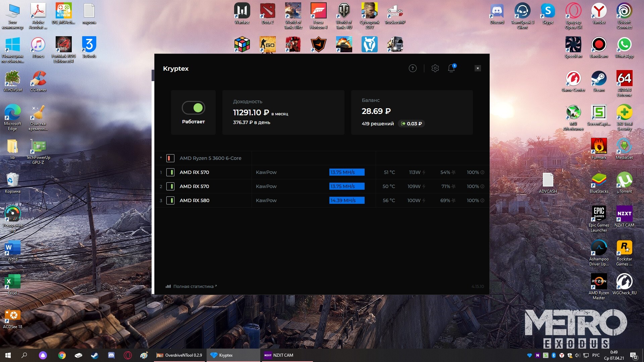The width and height of the screenshot is (644, 362).
Task: Switch to OverdriveNTool in the taskbar
Action: (x=179, y=355)
